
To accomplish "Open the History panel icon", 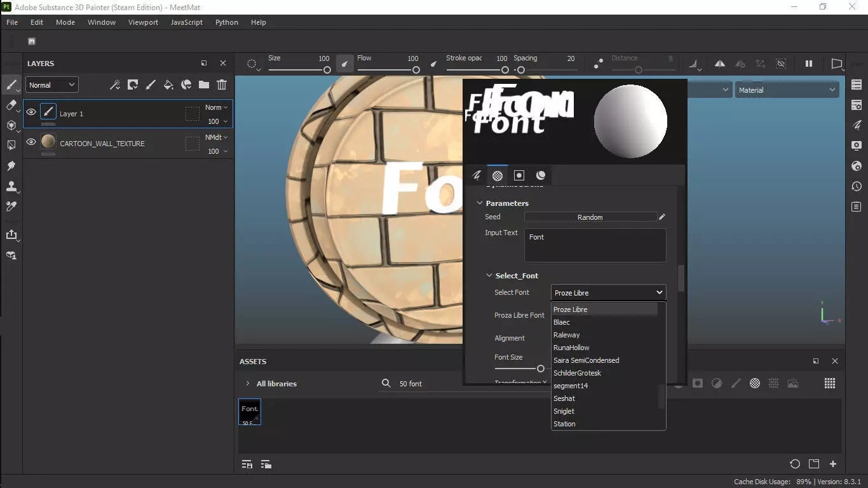I will pyautogui.click(x=857, y=186).
